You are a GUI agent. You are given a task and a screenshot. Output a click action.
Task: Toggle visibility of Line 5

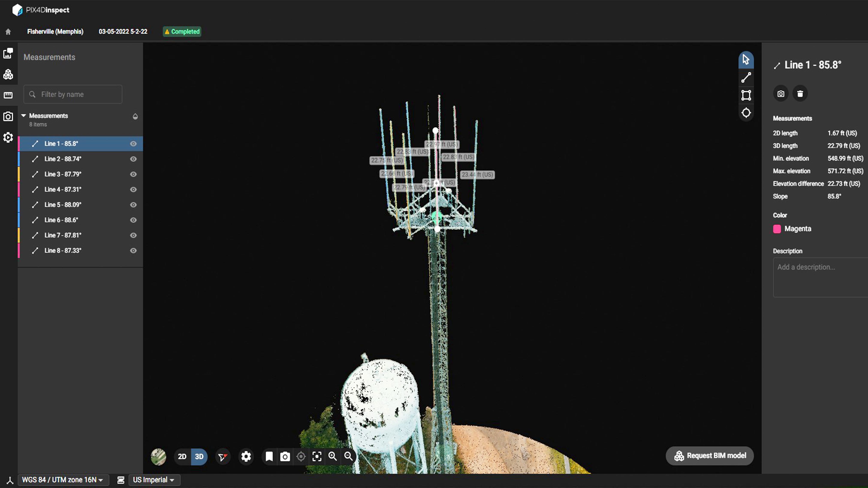tap(133, 205)
